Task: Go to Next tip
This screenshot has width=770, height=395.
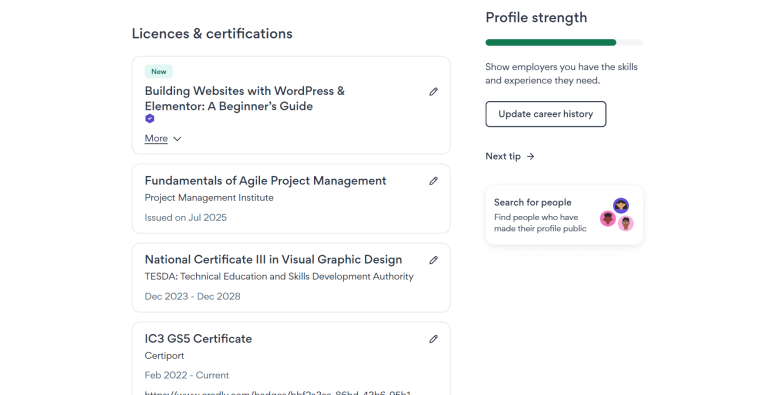Action: [510, 156]
